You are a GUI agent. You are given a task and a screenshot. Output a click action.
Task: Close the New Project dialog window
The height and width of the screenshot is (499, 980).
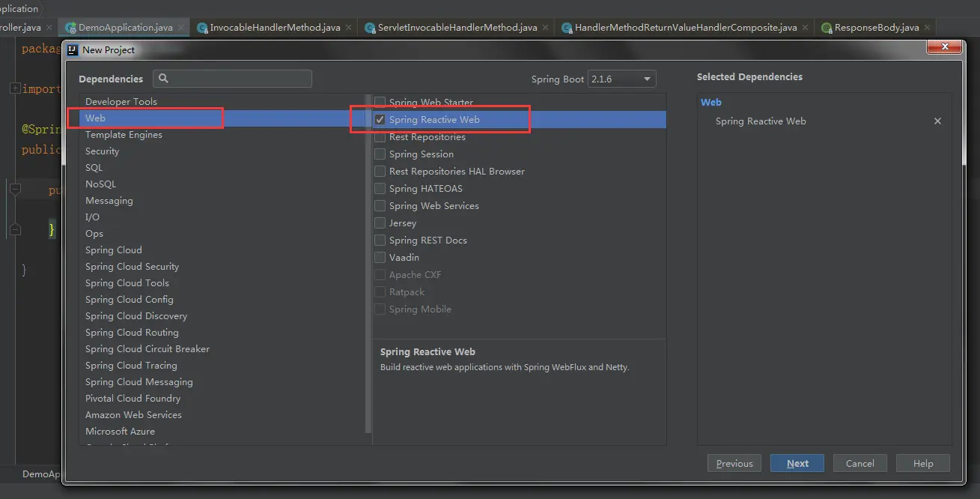pyautogui.click(x=944, y=47)
